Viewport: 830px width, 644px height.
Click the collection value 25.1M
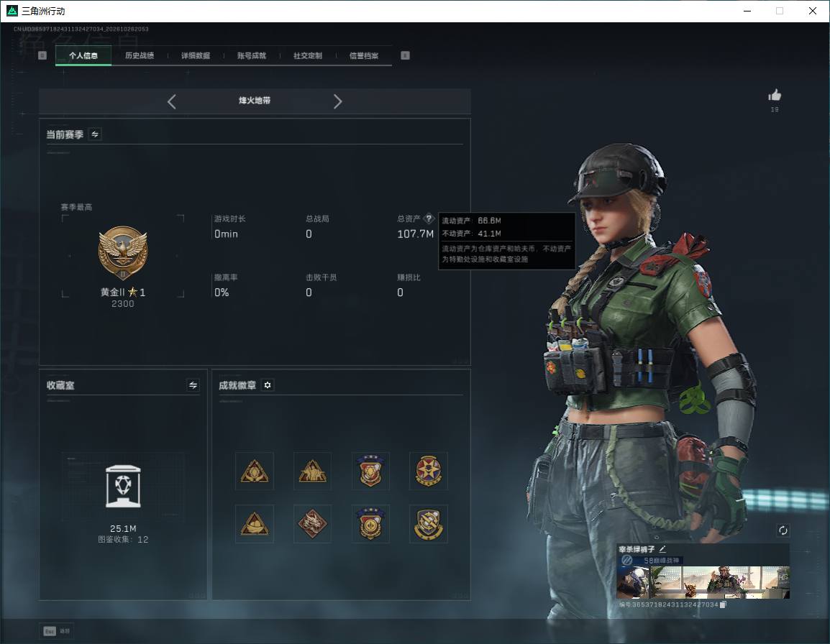pos(123,529)
